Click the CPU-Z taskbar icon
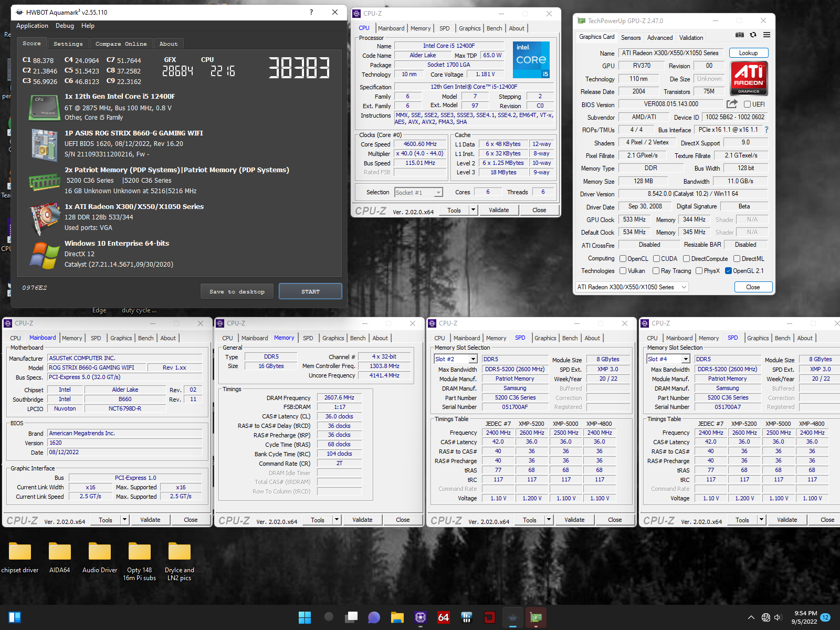Screen dimensions: 840x630 (x=420, y=617)
